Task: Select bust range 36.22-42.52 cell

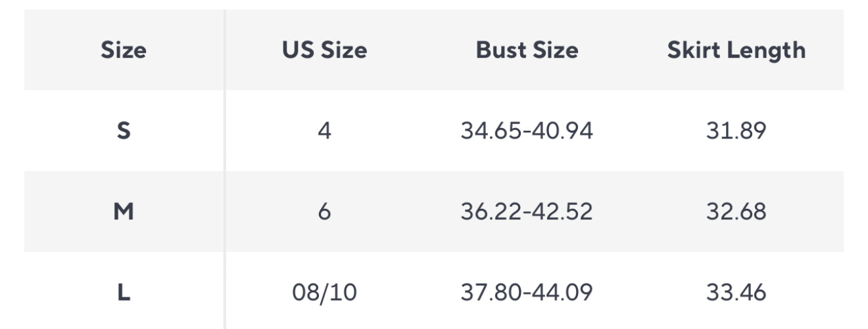Action: (x=527, y=211)
